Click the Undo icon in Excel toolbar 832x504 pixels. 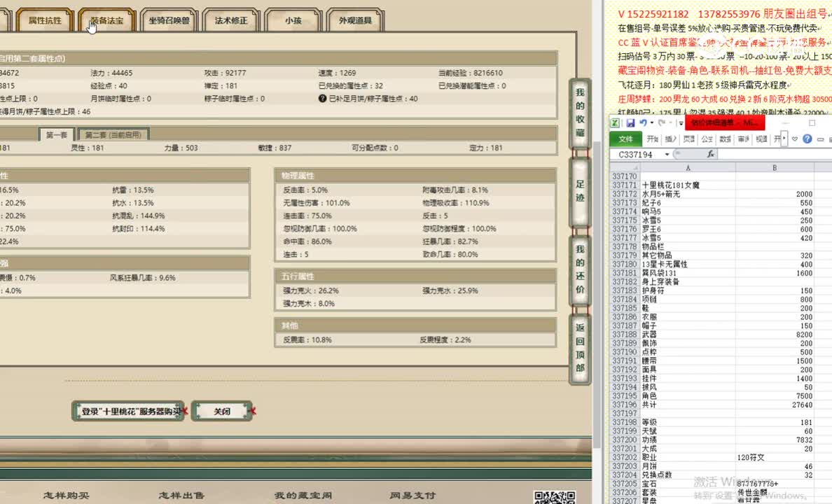(644, 122)
